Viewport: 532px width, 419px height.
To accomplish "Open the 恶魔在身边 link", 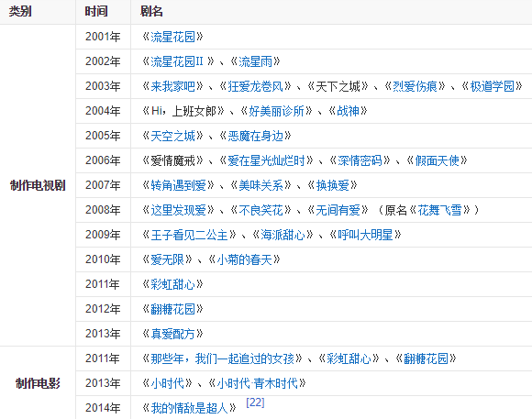I will [x=255, y=136].
